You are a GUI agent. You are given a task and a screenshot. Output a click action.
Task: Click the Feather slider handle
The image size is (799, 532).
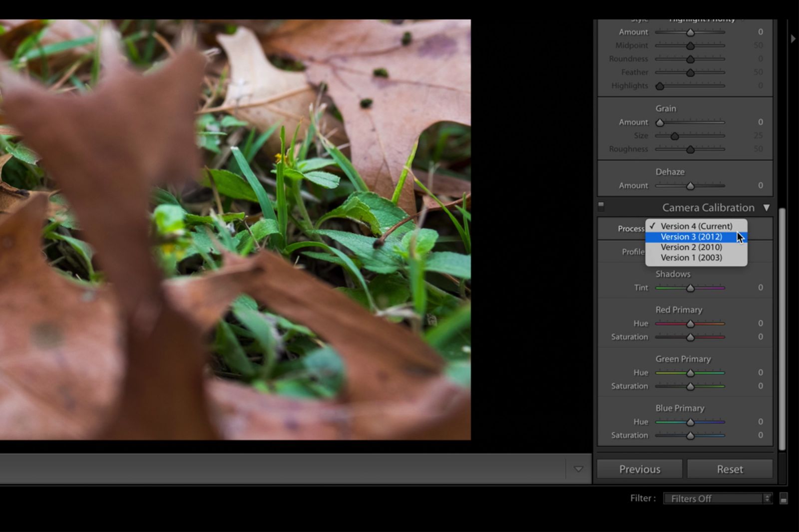tap(690, 72)
